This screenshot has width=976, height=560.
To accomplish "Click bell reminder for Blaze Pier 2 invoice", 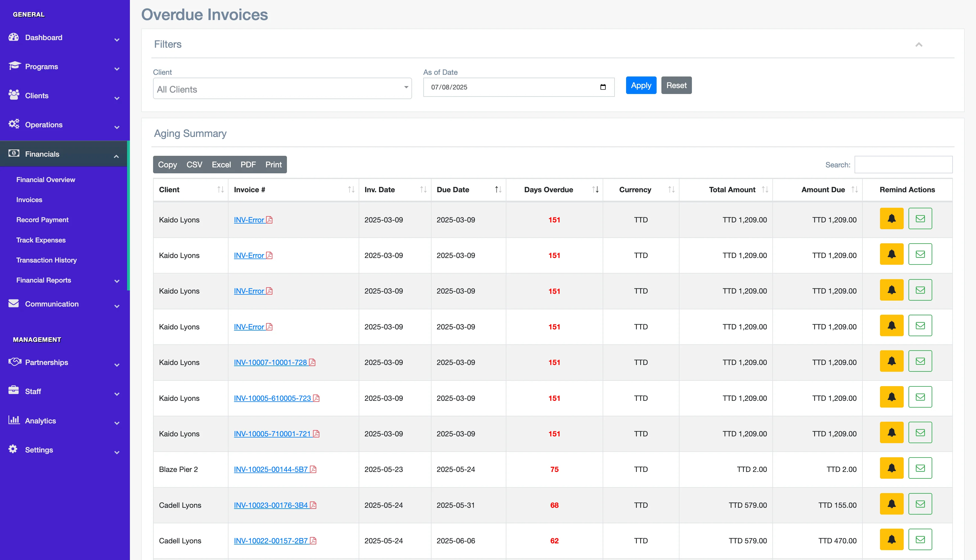I will click(891, 468).
